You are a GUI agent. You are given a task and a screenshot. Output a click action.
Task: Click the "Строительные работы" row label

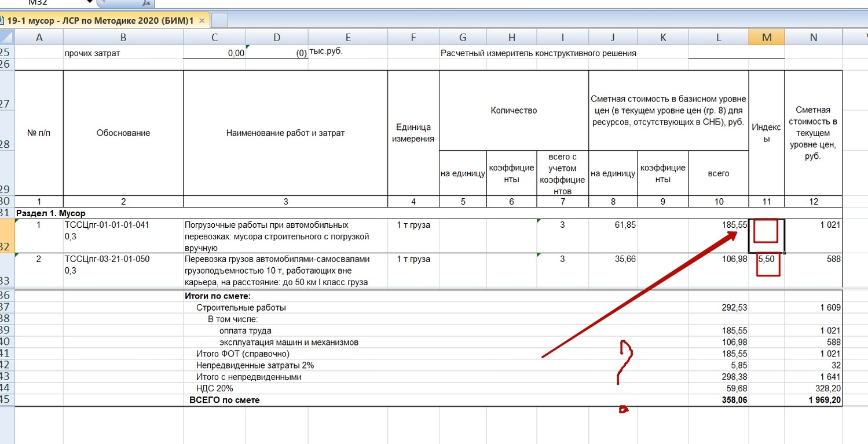click(241, 308)
